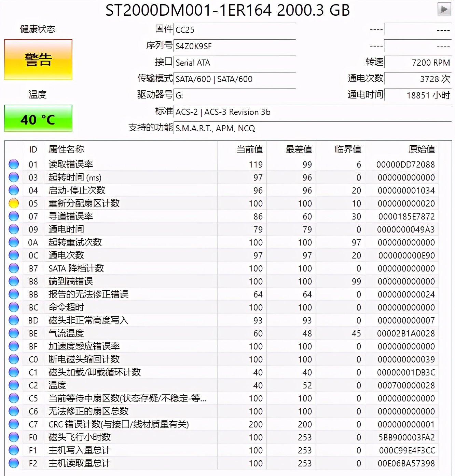Click the serial number field S4Z0K9SF
This screenshot has height=476, width=455.
235,46
